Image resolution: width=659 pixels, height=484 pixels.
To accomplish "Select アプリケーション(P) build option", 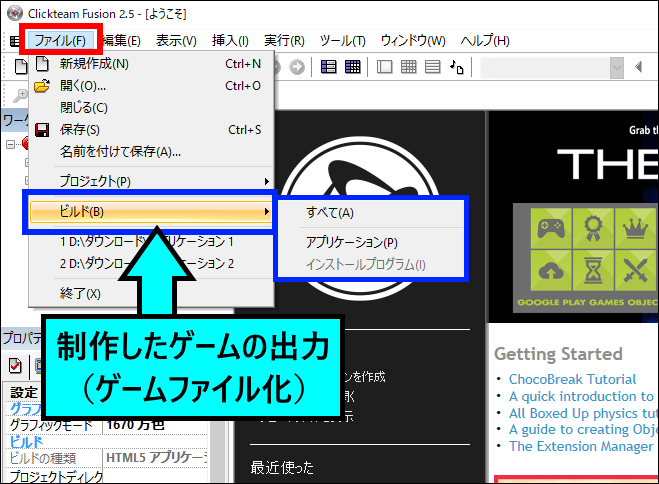I will pyautogui.click(x=371, y=242).
